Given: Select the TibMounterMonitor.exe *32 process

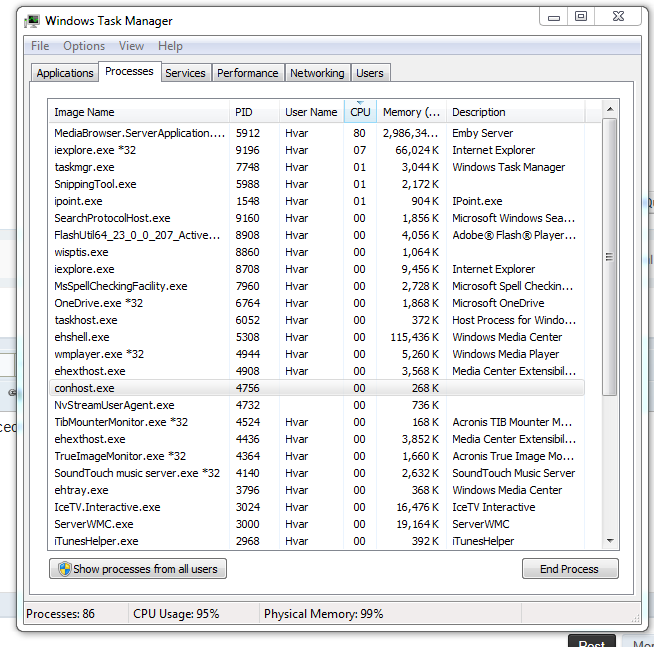Looking at the screenshot, I should [x=317, y=422].
